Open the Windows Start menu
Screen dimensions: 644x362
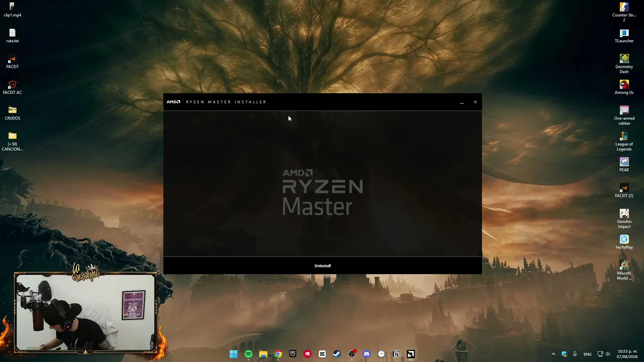[233, 354]
